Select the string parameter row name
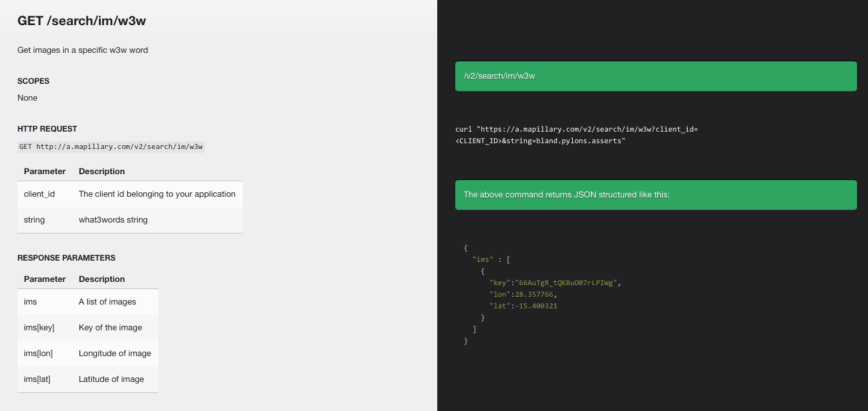The image size is (868, 411). (34, 220)
